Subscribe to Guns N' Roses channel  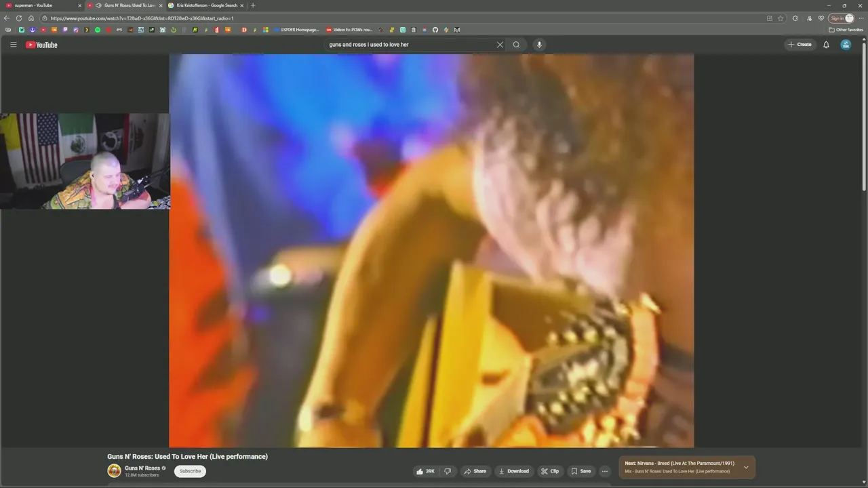point(190,471)
